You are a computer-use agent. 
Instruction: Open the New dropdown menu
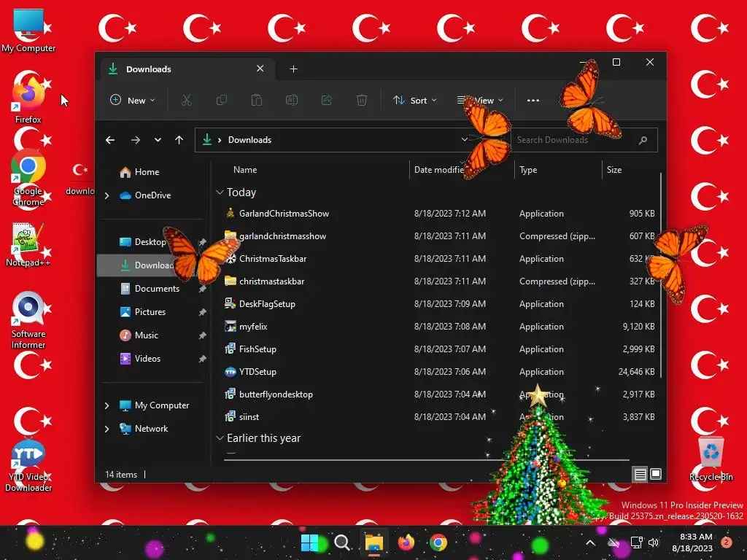click(x=133, y=101)
